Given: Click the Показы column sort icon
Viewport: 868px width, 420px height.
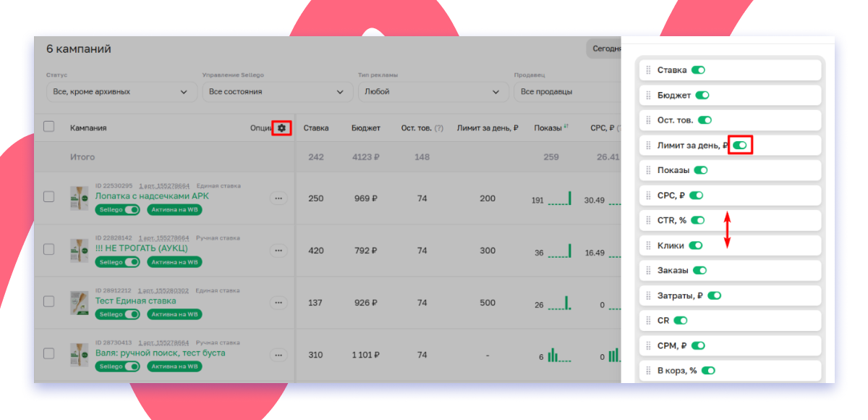Looking at the screenshot, I should click(566, 127).
